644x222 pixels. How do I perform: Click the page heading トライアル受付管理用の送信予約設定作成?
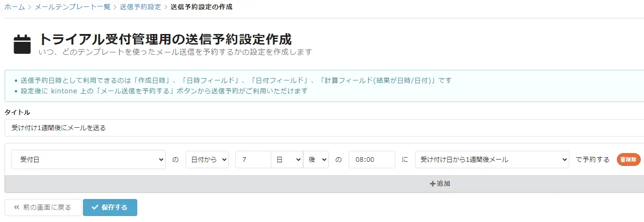point(165,39)
